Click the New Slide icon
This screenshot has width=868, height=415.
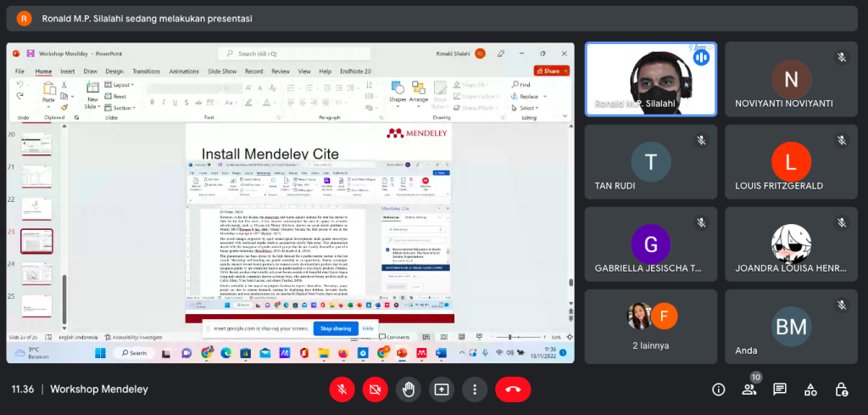coord(92,88)
